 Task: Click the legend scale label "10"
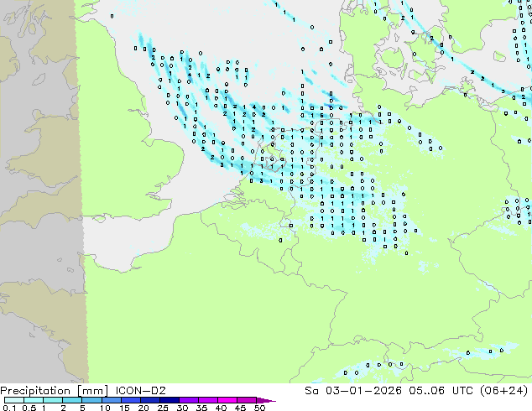105,408
